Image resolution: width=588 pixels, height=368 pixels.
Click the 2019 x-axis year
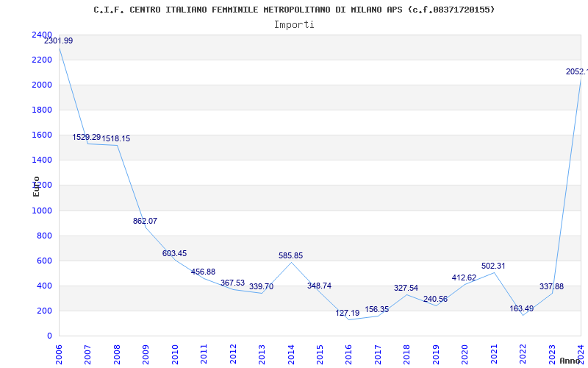(x=436, y=355)
